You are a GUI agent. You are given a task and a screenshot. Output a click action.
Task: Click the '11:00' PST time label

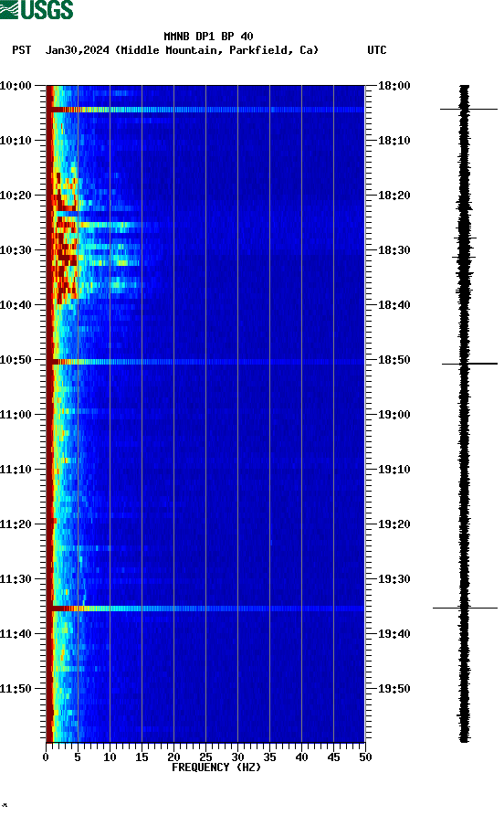pyautogui.click(x=16, y=415)
